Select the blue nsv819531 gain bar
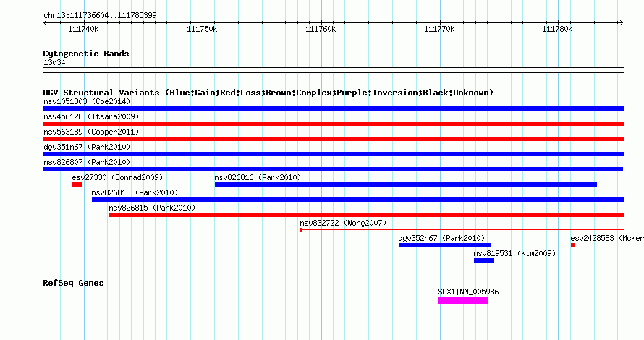Viewport: 644px width, 340px height. click(x=484, y=260)
